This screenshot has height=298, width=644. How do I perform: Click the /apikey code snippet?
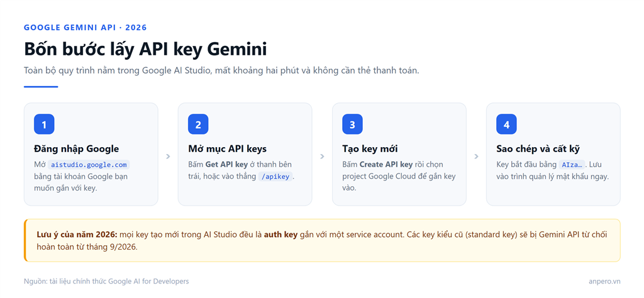tap(275, 177)
